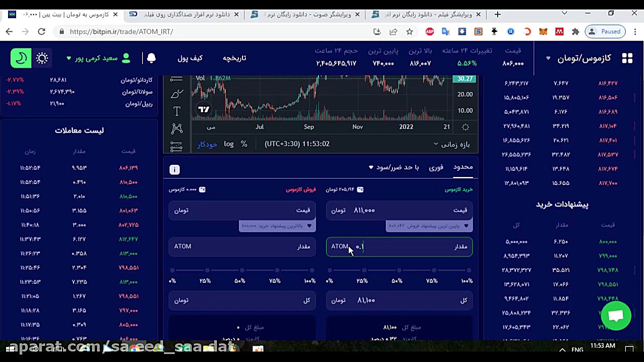Open the MetaMask fox extension
The height and width of the screenshot is (362, 644).
543,32
